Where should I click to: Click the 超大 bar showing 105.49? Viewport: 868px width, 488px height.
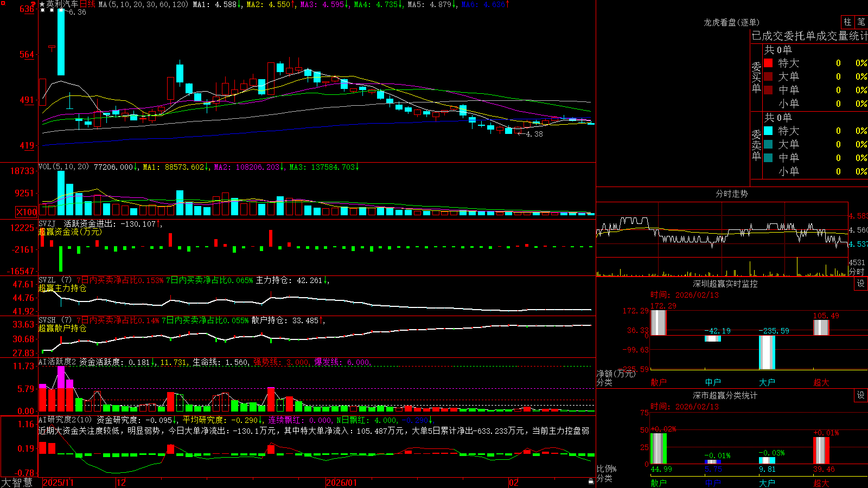[x=821, y=328]
